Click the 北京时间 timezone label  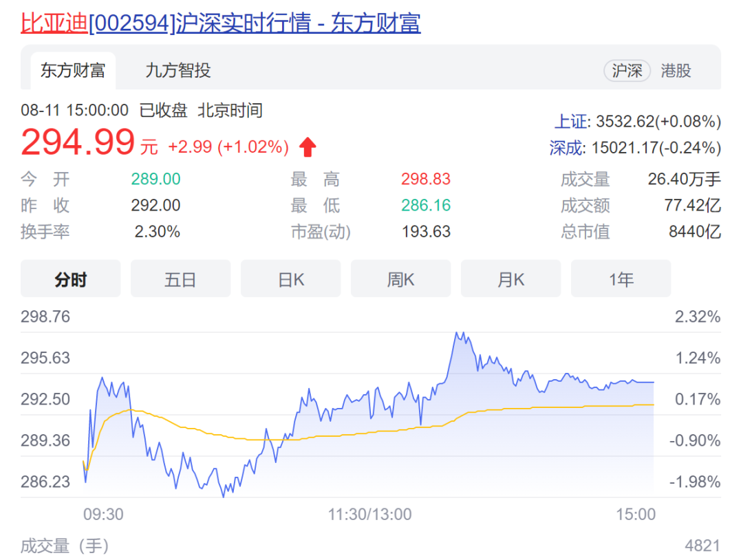tap(230, 110)
